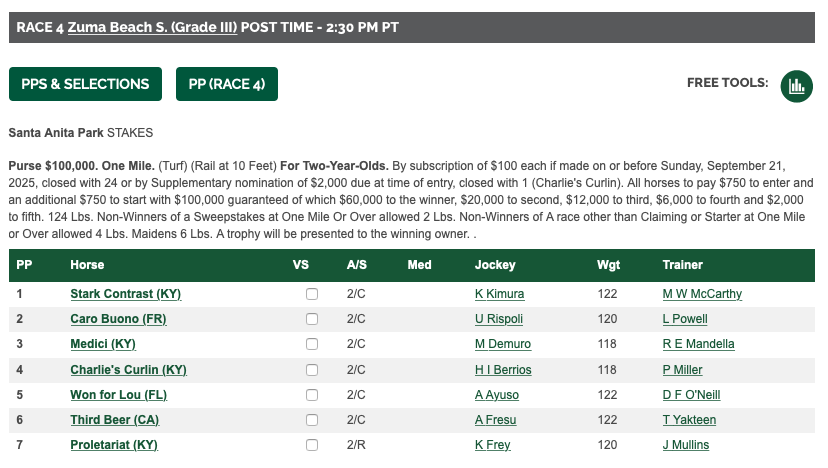Open the PP (Race 4) button

click(226, 84)
